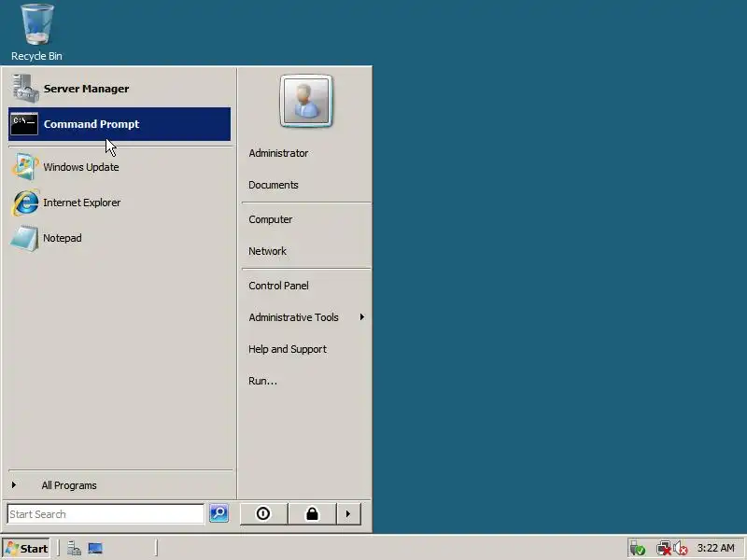The height and width of the screenshot is (560, 747).
Task: Expand All Programs list
Action: tap(120, 485)
